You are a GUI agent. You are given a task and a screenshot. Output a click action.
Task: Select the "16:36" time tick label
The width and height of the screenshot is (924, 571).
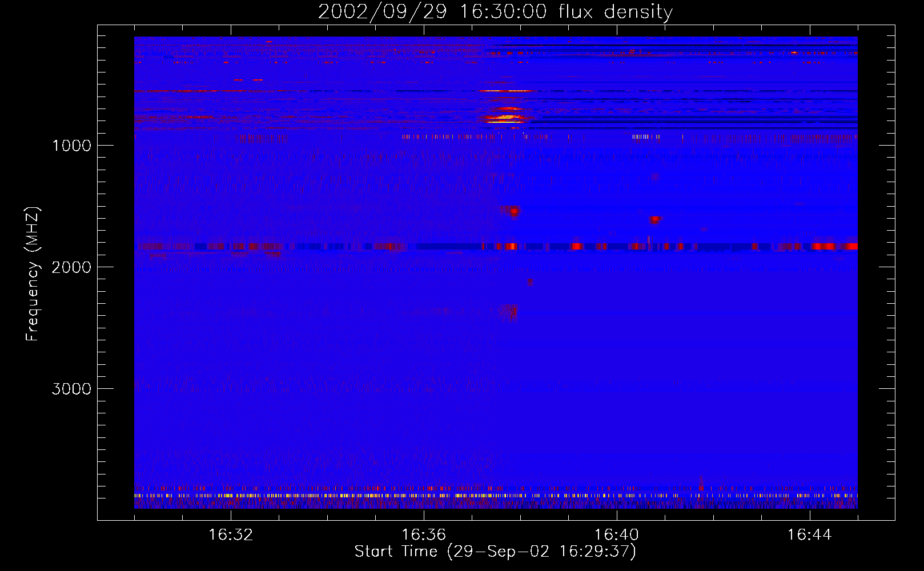[424, 535]
